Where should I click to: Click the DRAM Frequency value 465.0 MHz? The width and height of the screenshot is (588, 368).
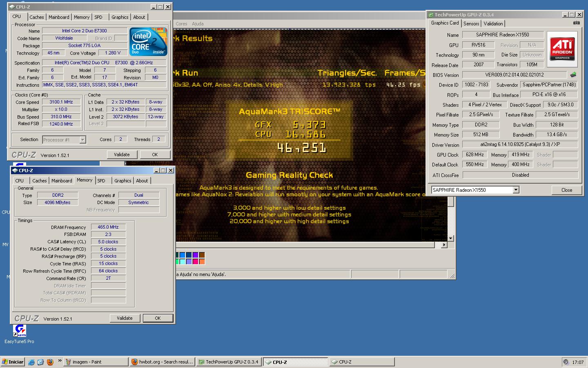tap(108, 227)
